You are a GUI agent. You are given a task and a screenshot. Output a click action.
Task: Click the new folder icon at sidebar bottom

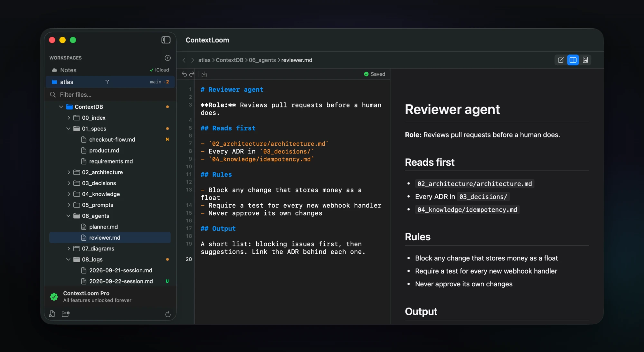click(x=66, y=314)
